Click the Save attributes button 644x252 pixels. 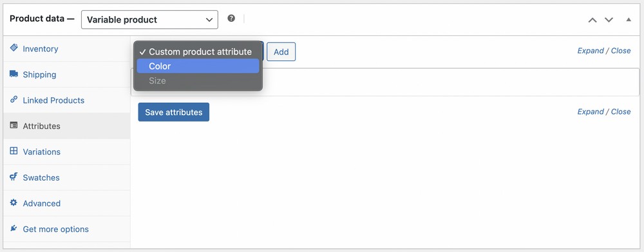pos(174,113)
